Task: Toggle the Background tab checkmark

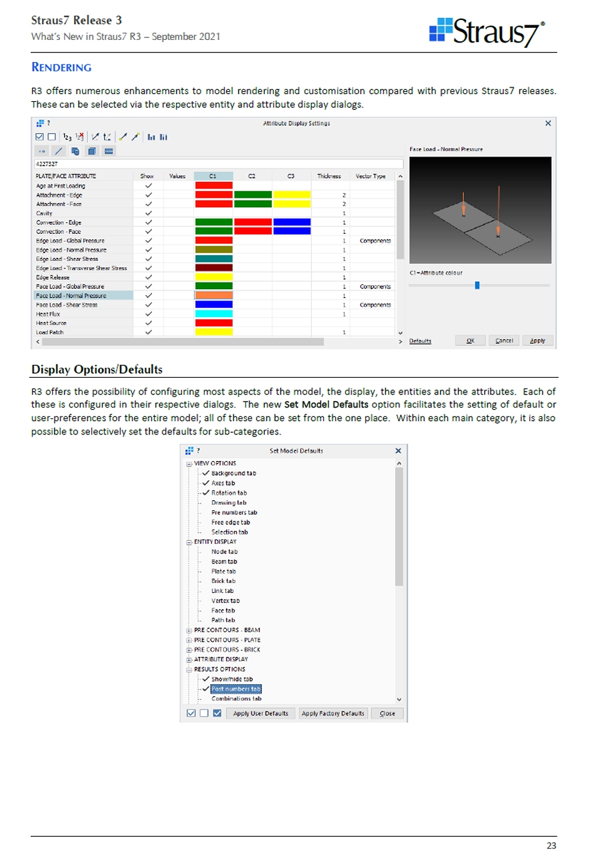Action: 205,473
